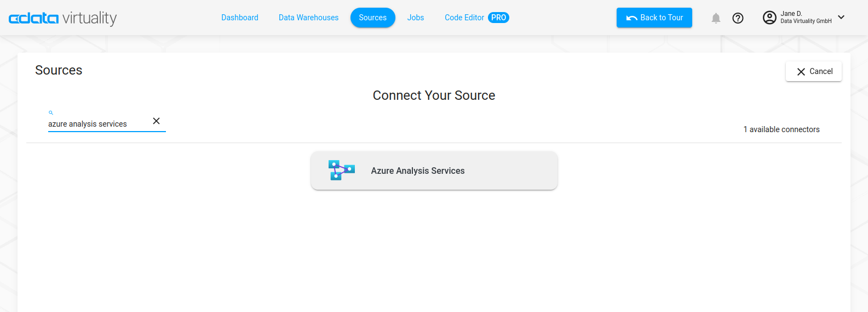Select the Azure Analysis Services connector name
The height and width of the screenshot is (312, 868).
[417, 171]
